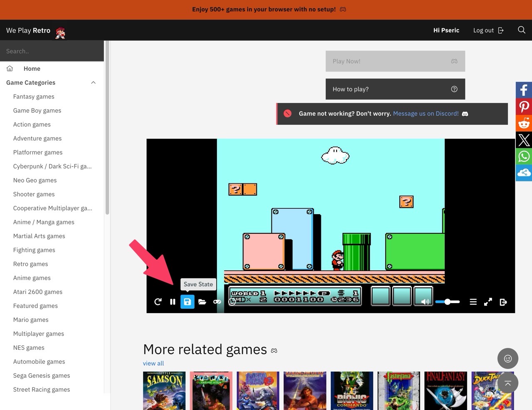Open Action games category
The height and width of the screenshot is (410, 532).
point(32,124)
